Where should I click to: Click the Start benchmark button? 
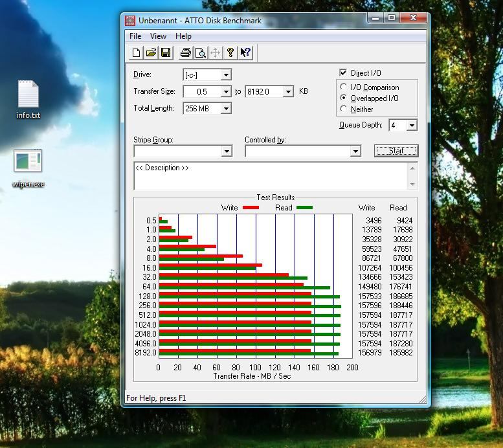click(x=396, y=151)
